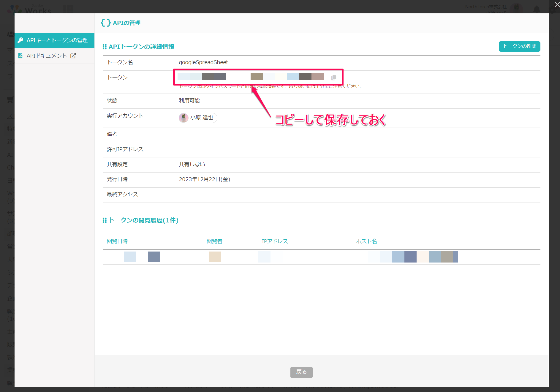The image size is (560, 392).
Task: Sort by the 閲覧日時 column header
Action: (117, 241)
